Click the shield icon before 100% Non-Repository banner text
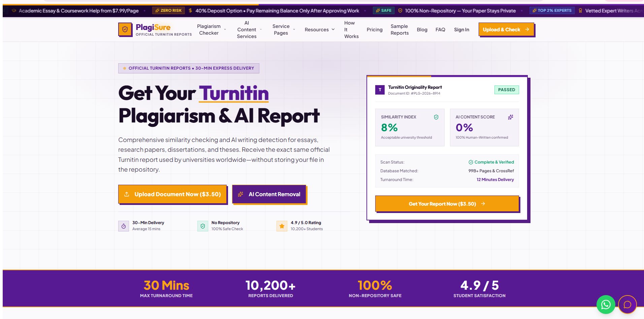 [x=400, y=11]
